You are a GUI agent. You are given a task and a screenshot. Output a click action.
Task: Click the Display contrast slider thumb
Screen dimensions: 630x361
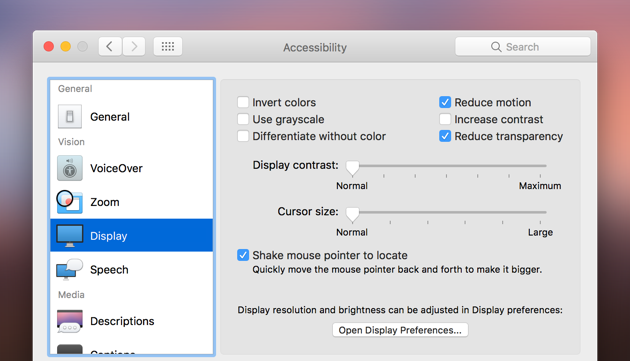[x=352, y=168]
